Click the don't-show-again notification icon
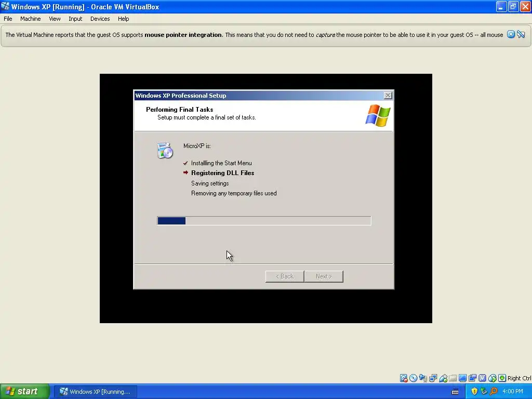 521,34
